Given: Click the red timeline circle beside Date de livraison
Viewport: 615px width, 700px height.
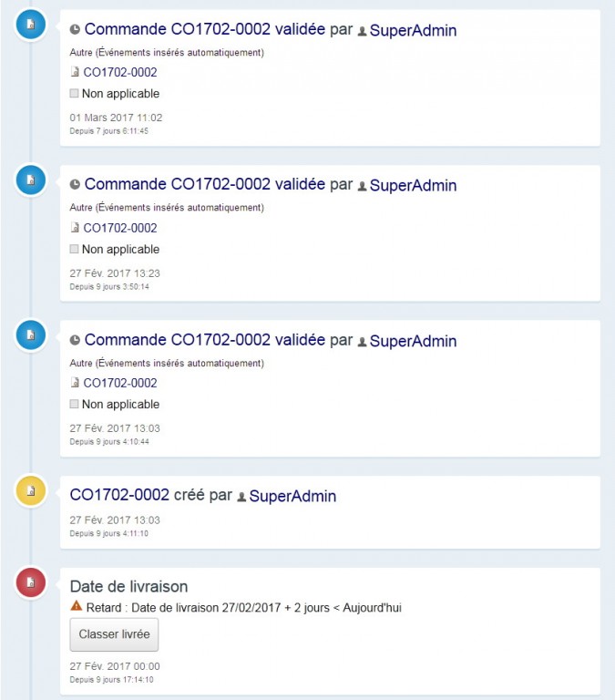Looking at the screenshot, I should click(x=31, y=582).
